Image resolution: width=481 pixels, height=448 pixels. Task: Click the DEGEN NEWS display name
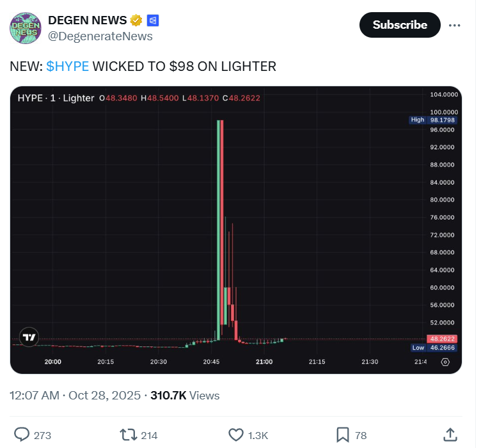(x=88, y=20)
